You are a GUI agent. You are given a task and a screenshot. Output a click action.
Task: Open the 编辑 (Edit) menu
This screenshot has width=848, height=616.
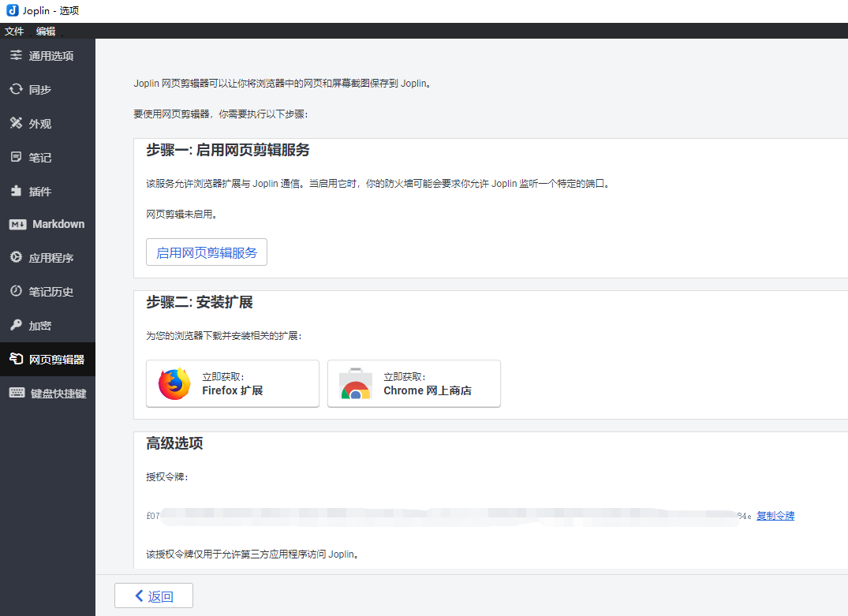46,32
